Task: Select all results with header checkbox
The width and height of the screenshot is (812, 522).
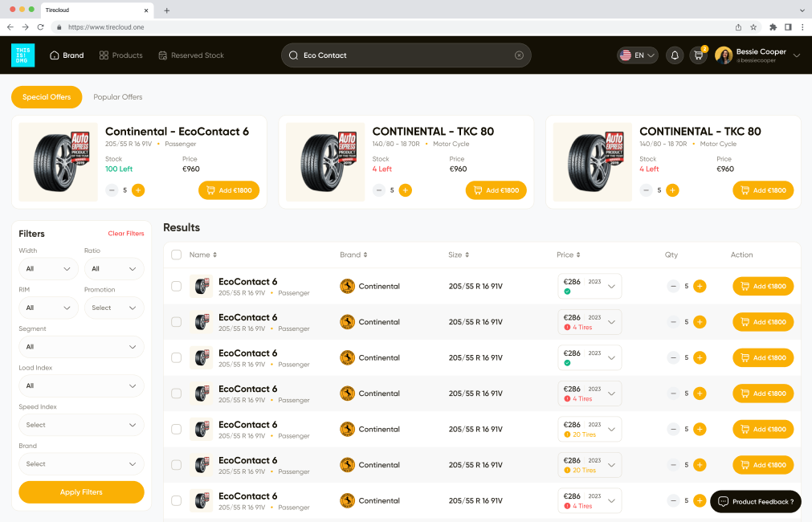Action: tap(177, 255)
